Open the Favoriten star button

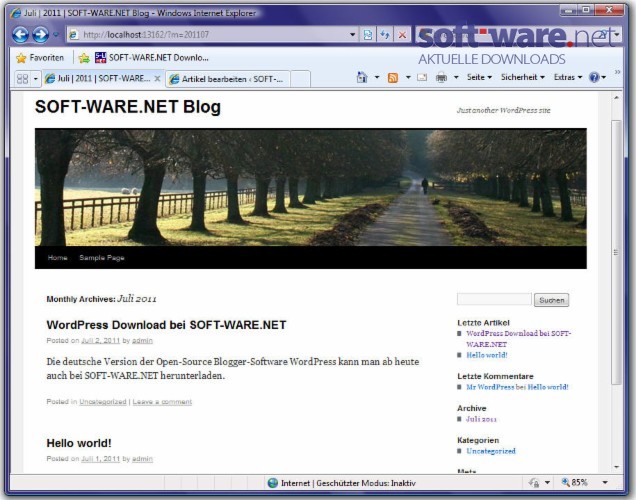(x=39, y=58)
